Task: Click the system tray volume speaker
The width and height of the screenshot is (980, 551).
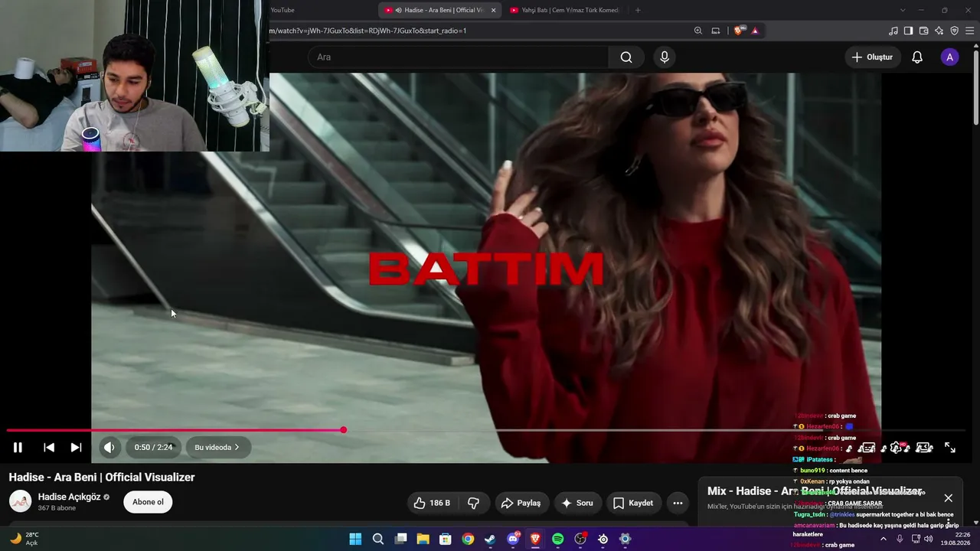Action: click(929, 539)
